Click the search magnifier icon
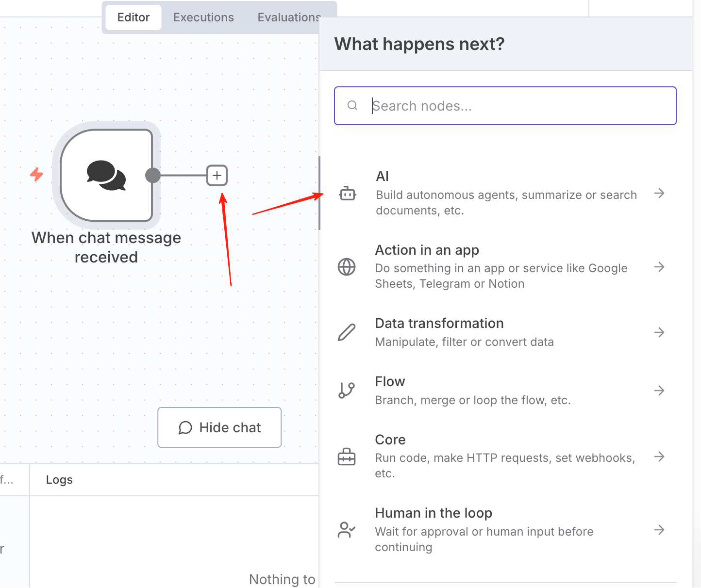The image size is (701, 588). 353,106
